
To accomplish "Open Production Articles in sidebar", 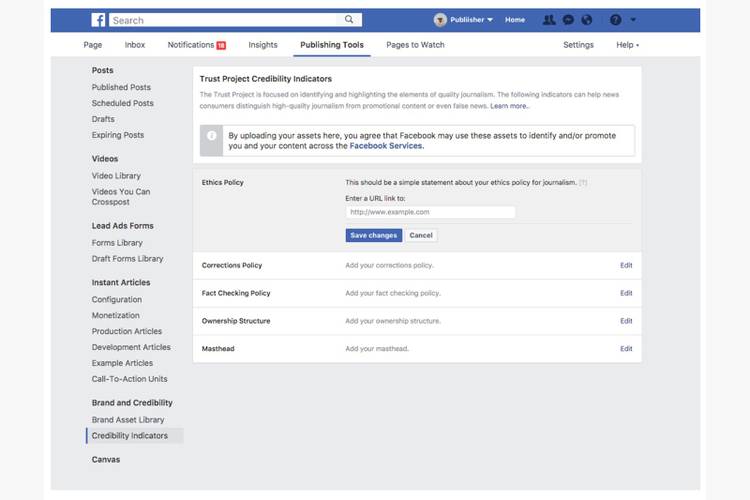I will click(127, 331).
